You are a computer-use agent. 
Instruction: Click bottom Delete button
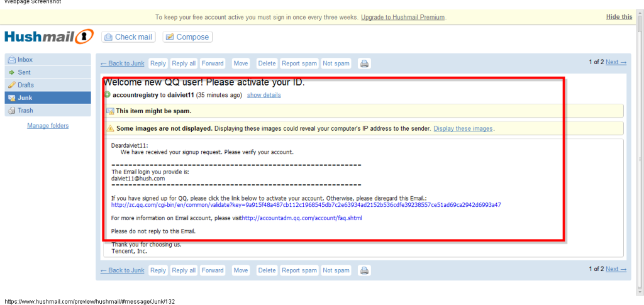[267, 270]
